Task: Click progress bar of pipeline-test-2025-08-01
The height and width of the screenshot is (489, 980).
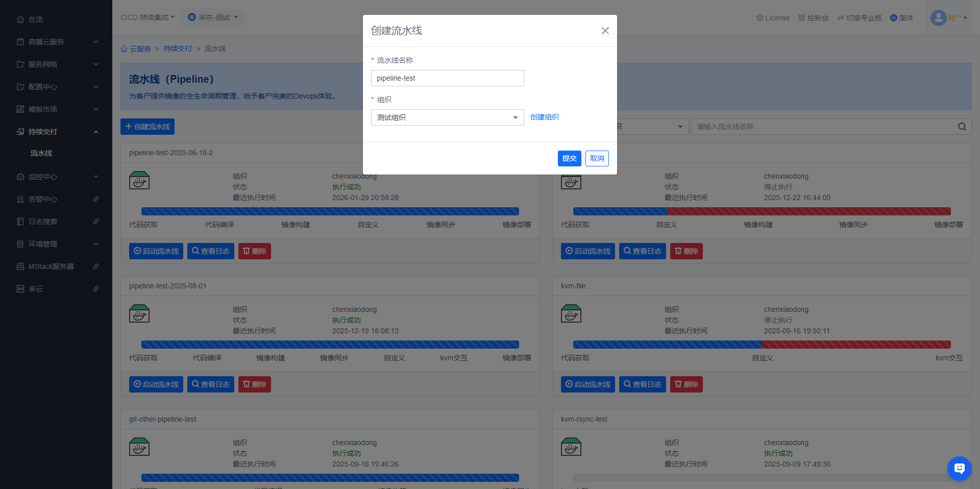Action: [x=330, y=345]
